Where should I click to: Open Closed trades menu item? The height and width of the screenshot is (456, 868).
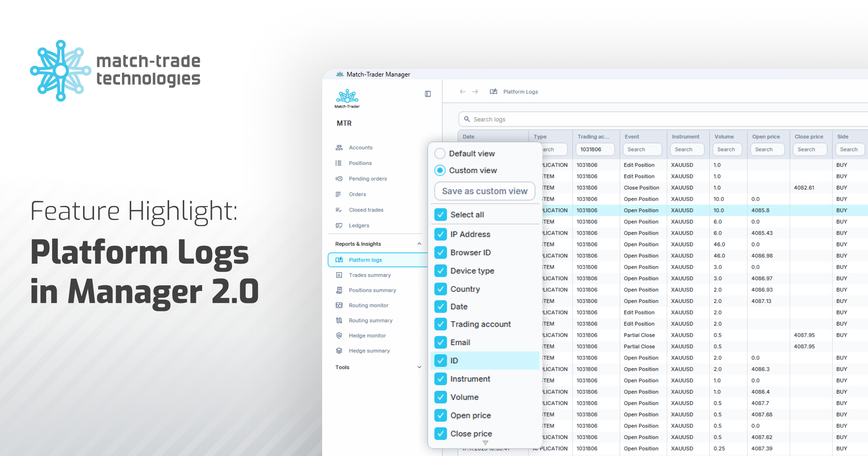[x=366, y=210]
